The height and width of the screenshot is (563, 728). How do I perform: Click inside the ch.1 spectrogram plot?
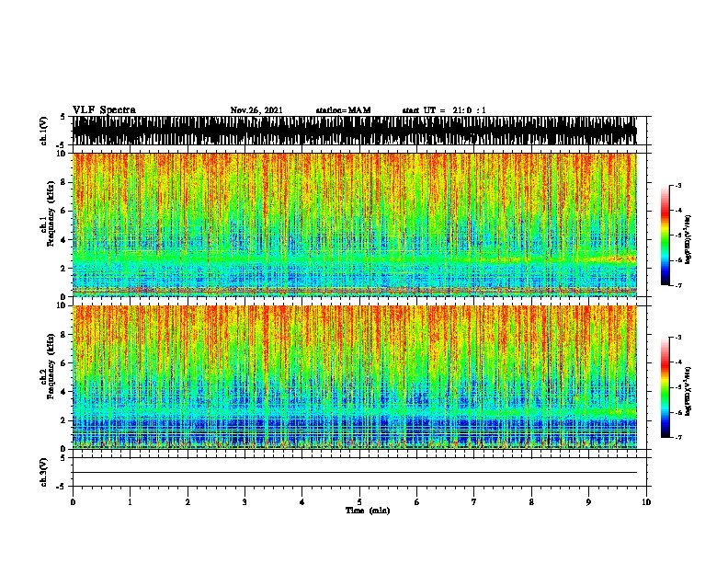tap(355, 224)
